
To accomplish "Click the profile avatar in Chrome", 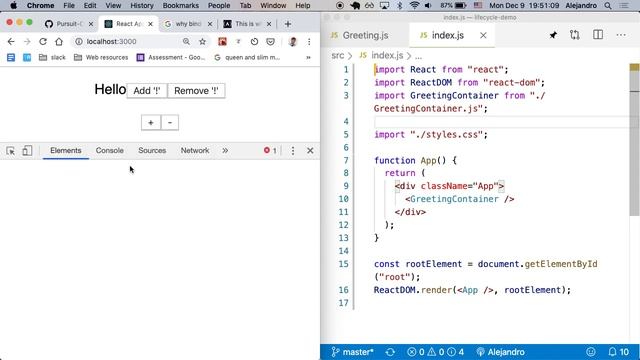I will coord(293,42).
